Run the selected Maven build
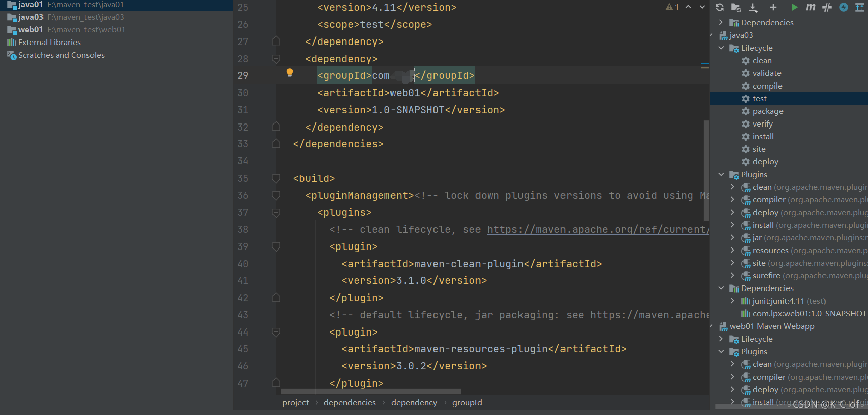The width and height of the screenshot is (868, 415). [794, 7]
